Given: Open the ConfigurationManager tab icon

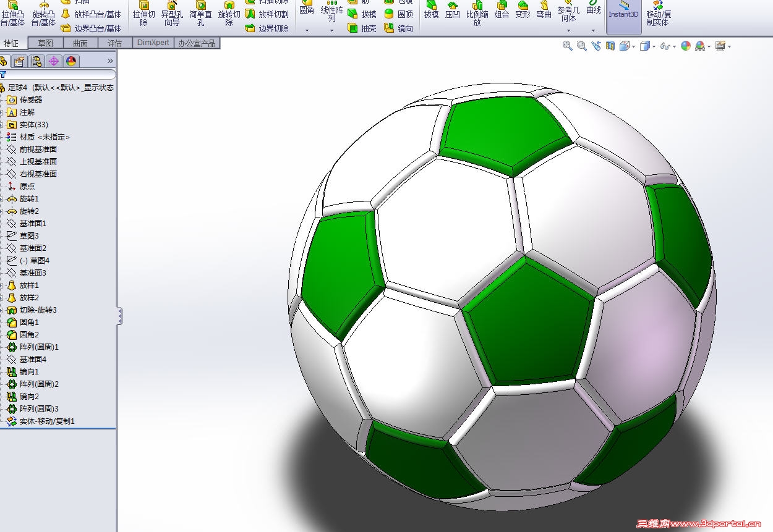Looking at the screenshot, I should [36, 61].
